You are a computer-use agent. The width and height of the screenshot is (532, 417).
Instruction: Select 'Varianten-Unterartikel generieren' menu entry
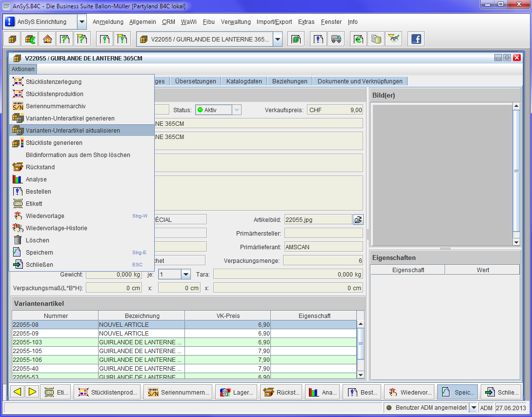(70, 119)
